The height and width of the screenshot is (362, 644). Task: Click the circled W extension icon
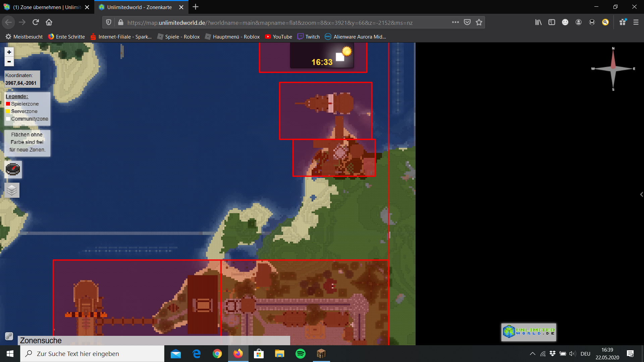(x=592, y=22)
